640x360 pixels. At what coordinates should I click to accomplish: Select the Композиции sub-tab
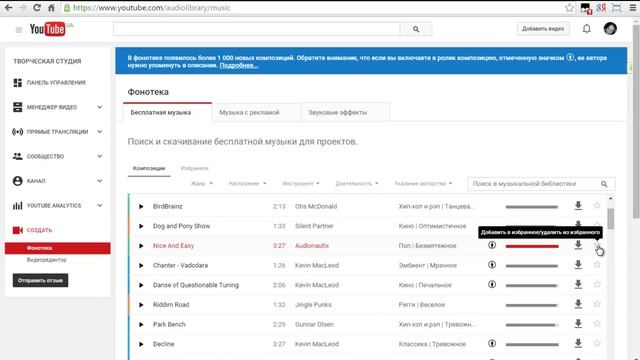click(x=149, y=168)
